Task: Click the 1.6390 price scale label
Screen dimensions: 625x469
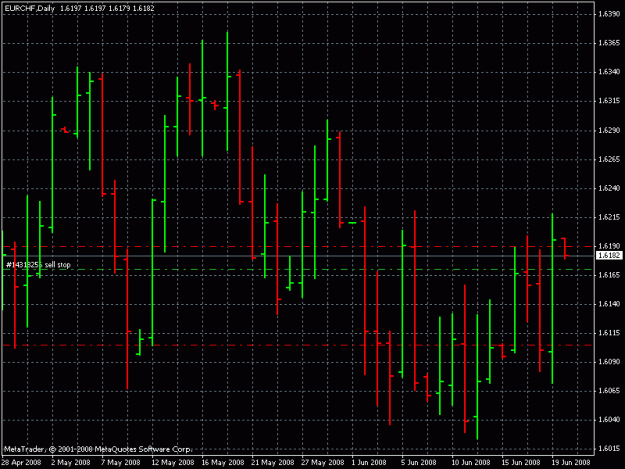Action: (609, 14)
